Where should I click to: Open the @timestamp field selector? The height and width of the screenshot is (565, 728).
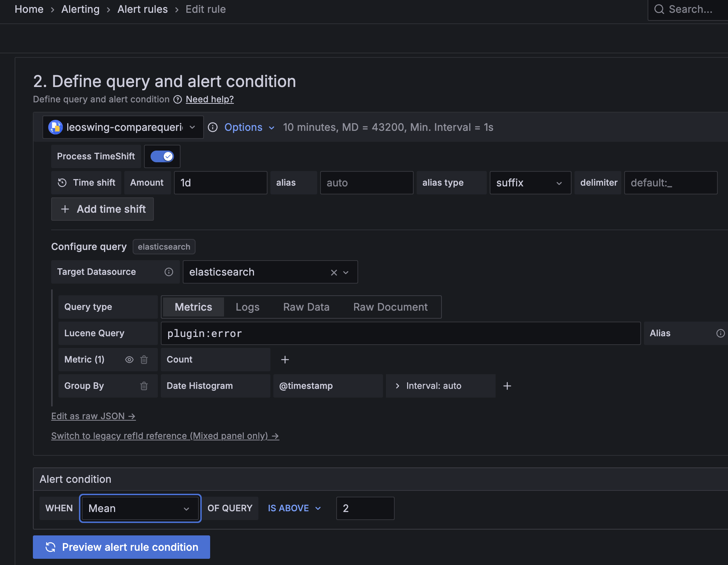tap(328, 386)
